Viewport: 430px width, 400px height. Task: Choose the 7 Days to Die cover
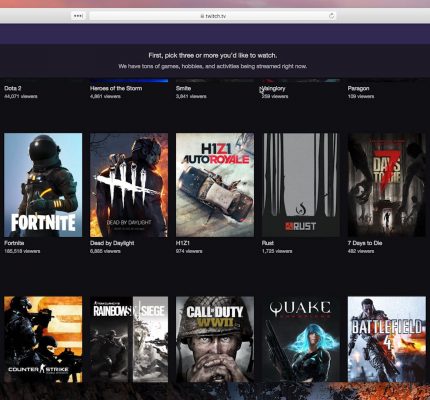click(x=387, y=185)
